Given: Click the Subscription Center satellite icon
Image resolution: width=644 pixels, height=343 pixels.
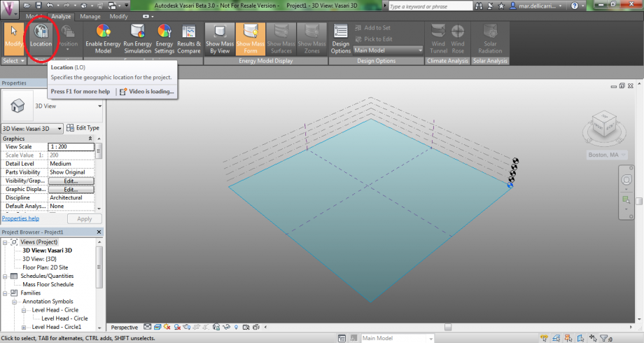Looking at the screenshot, I should click(x=490, y=6).
